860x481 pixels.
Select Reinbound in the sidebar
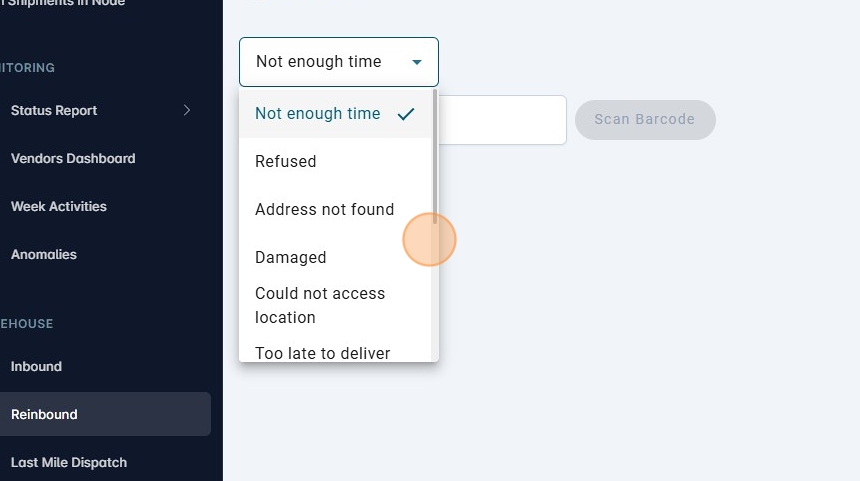coord(44,414)
